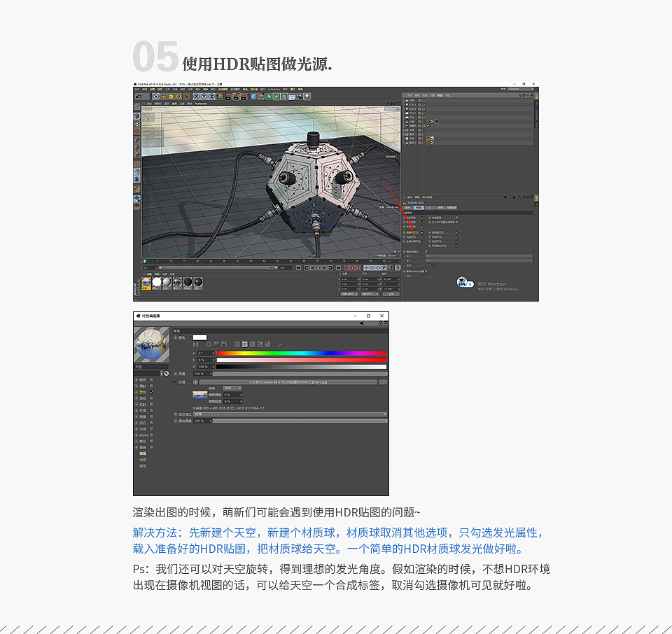Enable the 置换 Displacement channel checkbox
This screenshot has width=672, height=634.
pos(152,447)
